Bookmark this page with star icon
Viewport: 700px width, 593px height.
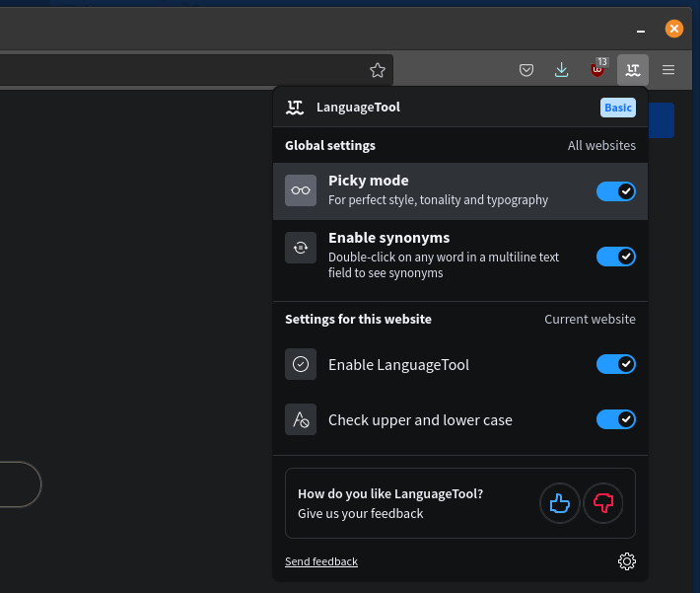point(377,70)
